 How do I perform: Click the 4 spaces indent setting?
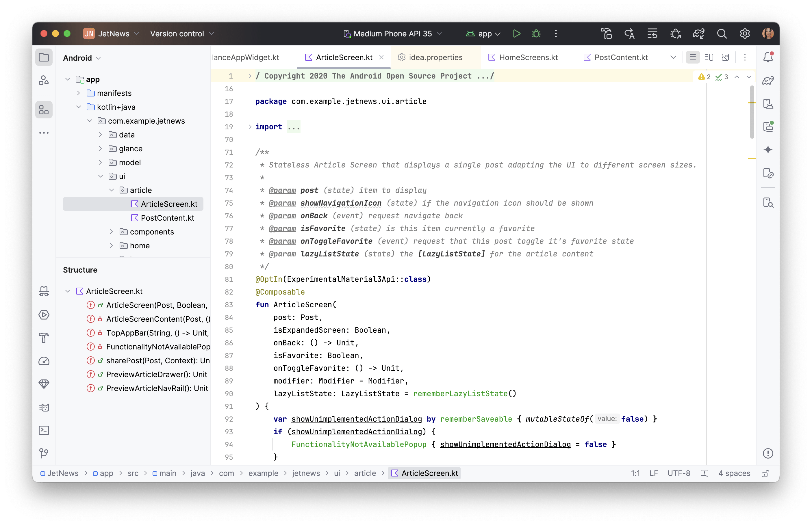tap(734, 474)
